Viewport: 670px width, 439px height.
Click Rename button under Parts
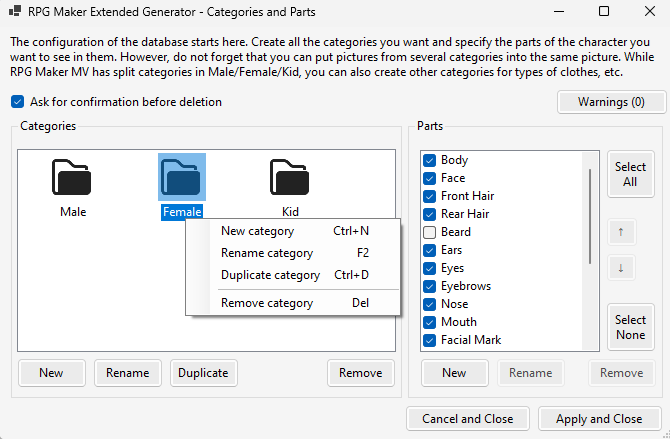(531, 373)
